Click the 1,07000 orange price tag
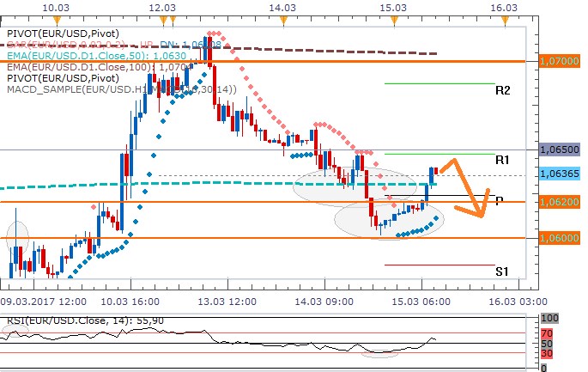 pyautogui.click(x=559, y=62)
